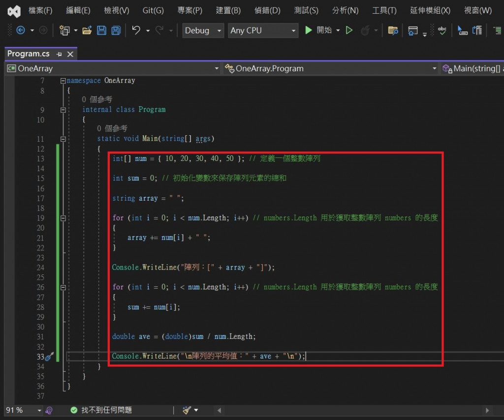Pin the Program.cs tab
The width and height of the screenshot is (504, 420).
click(59, 54)
